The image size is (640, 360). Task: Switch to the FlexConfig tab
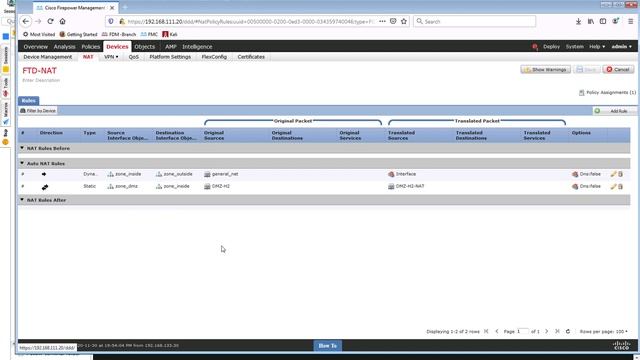point(214,57)
